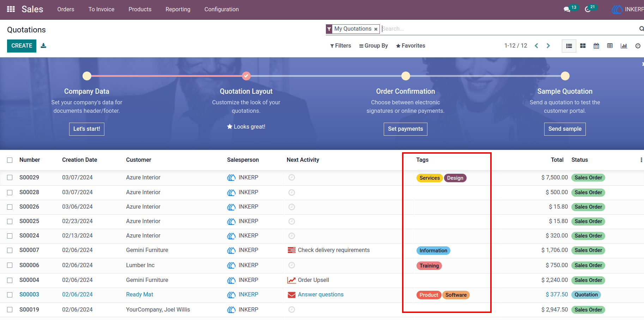This screenshot has height=320, width=644.
Task: Open the Products menu
Action: [140, 10]
